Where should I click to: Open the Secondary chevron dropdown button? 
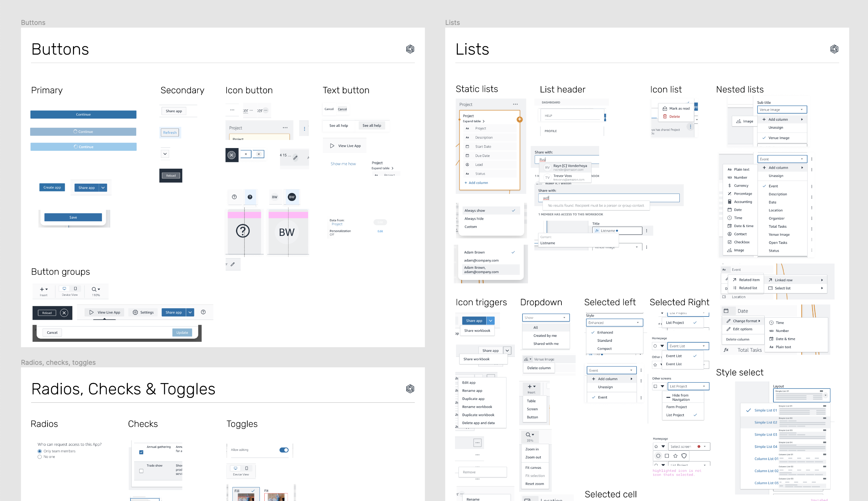(x=165, y=154)
